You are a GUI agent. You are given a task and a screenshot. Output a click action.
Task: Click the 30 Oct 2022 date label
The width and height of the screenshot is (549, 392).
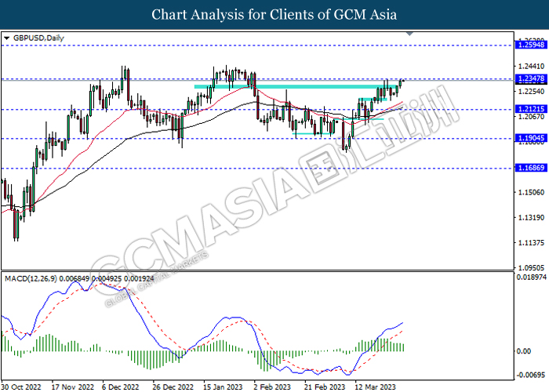(21, 387)
